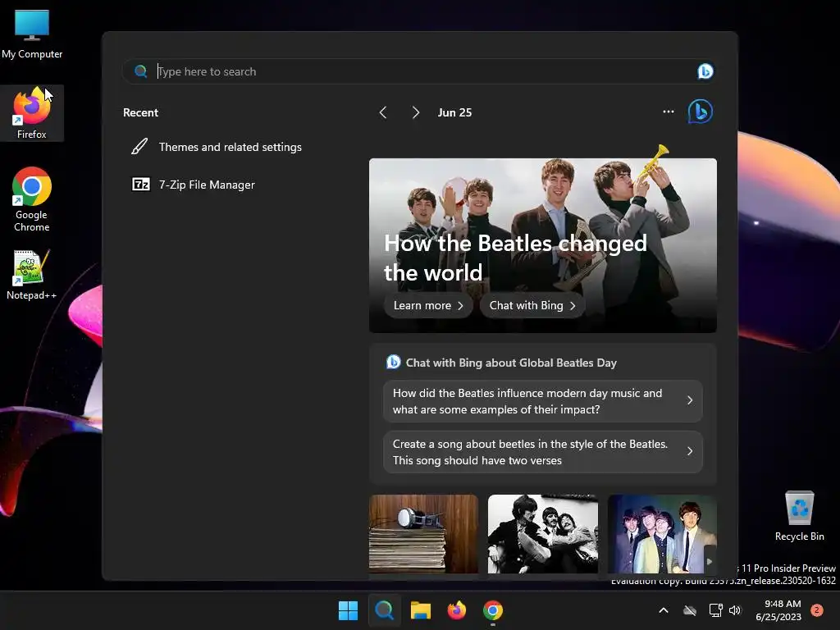Screen dimensions: 840x630
Task: Open the Firefox desktop shortcut
Action: tap(32, 113)
